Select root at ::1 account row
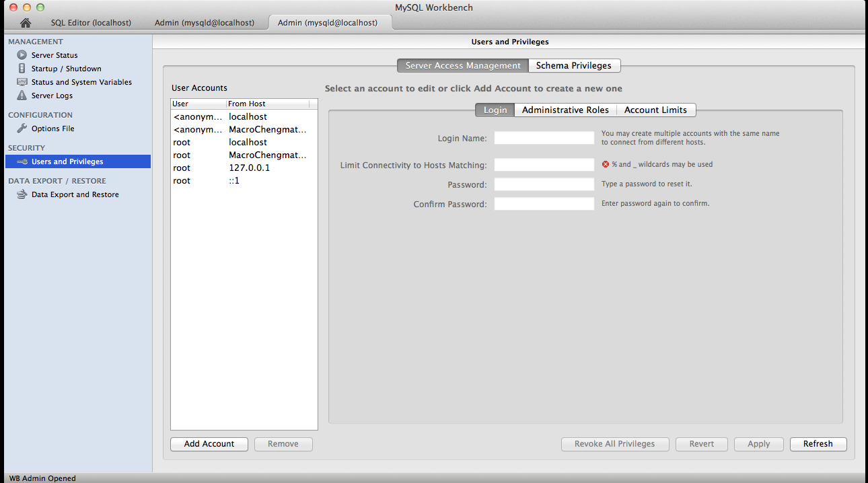Screen dimensions: 868x483 [x=244, y=180]
